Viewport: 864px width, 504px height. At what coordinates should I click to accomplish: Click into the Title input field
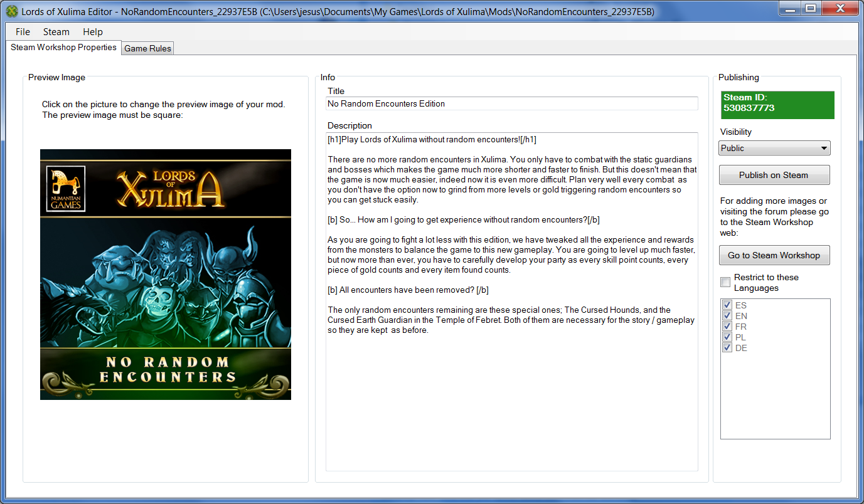pyautogui.click(x=512, y=103)
